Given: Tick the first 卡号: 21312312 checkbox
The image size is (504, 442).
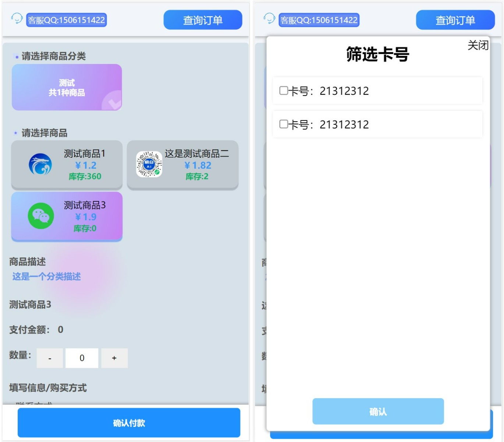Looking at the screenshot, I should [x=284, y=91].
